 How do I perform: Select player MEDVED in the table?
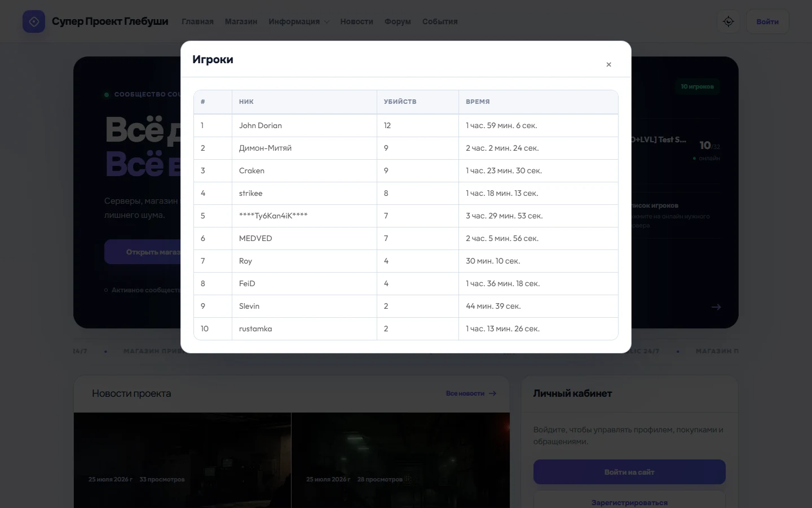coord(255,238)
